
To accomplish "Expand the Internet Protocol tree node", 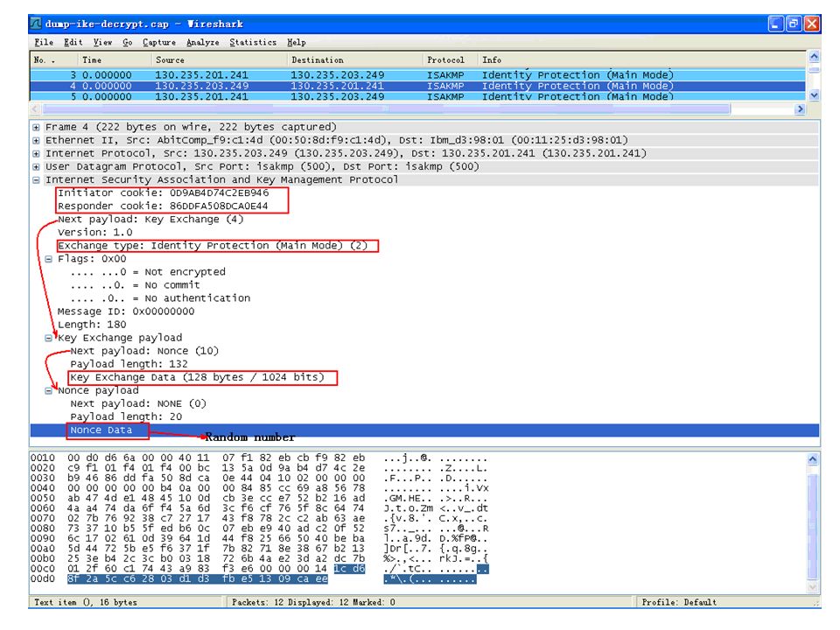I will pos(36,154).
